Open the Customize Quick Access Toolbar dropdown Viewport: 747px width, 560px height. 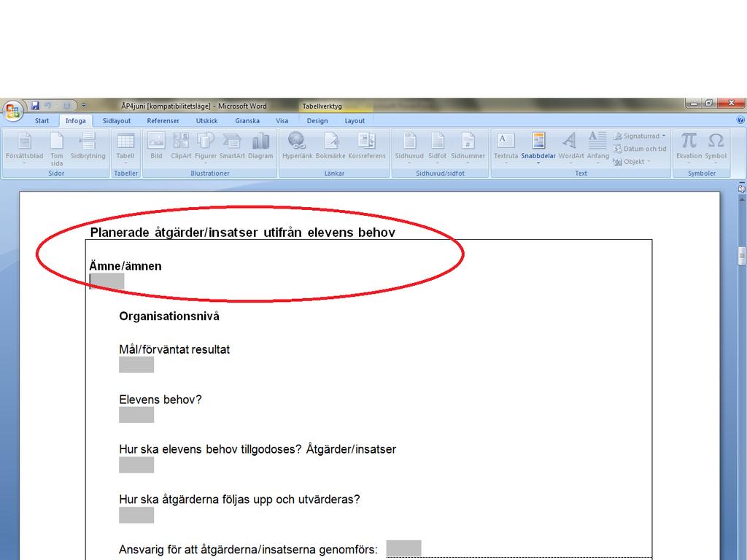(84, 106)
